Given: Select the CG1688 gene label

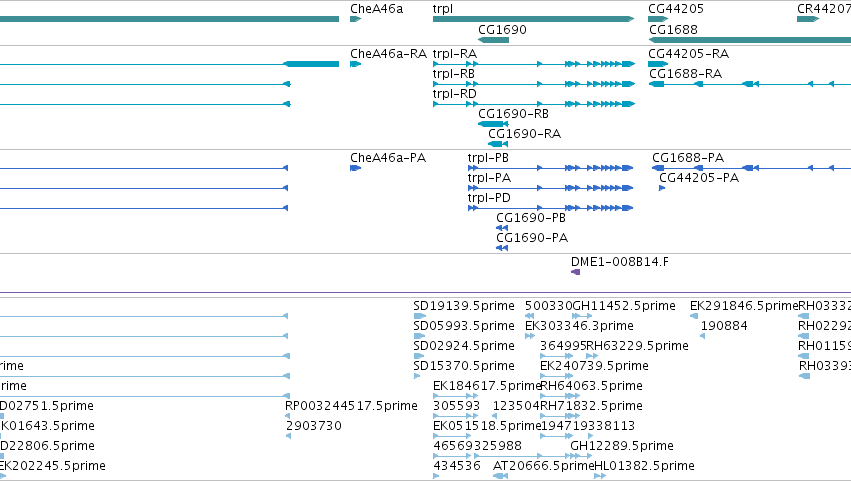Looking at the screenshot, I should pyautogui.click(x=673, y=29).
